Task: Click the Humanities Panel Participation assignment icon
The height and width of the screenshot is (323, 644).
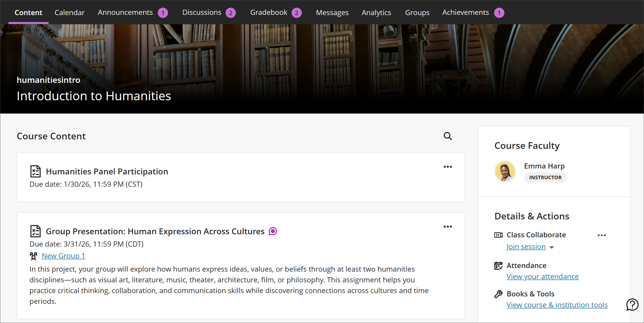Action: (x=35, y=171)
